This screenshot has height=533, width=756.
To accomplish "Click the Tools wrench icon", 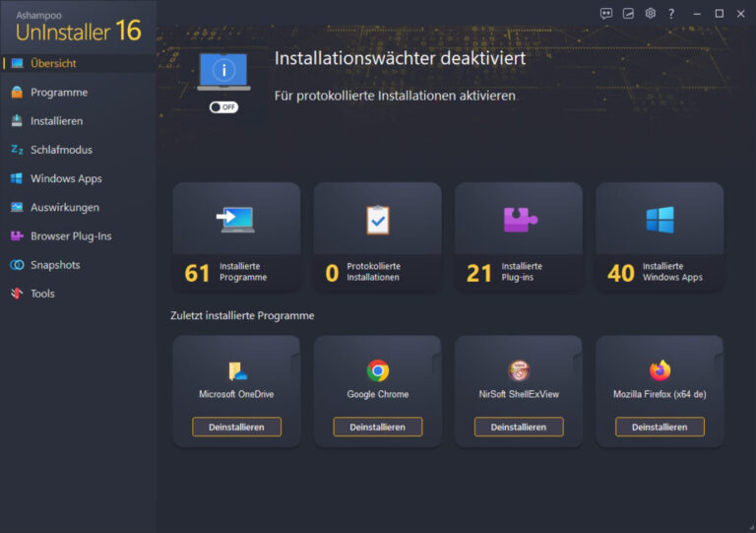I will click(x=17, y=294).
